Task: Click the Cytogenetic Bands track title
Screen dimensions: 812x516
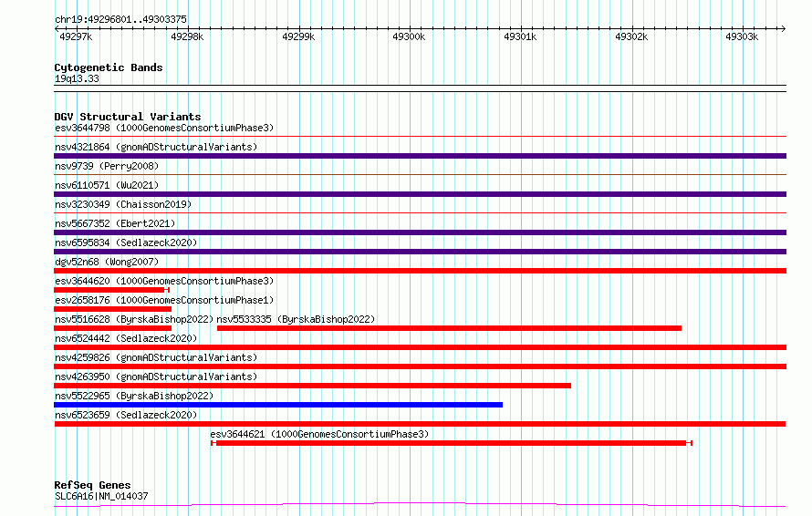Action: [109, 67]
